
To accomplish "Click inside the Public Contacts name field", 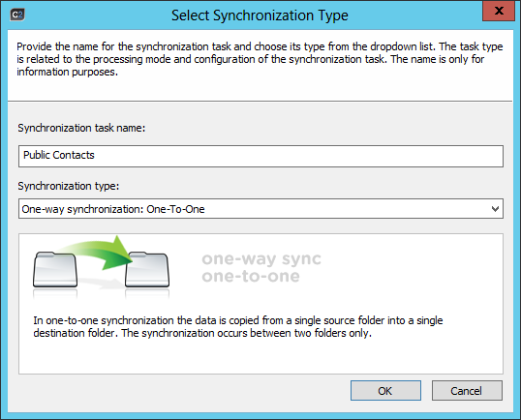I will pos(260,156).
